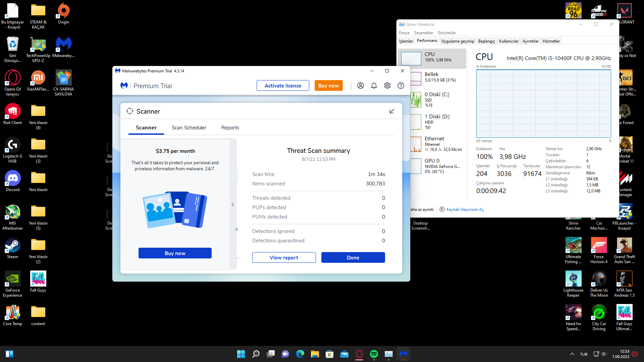
Task: Select Opera GX browser desktop icon
Action: 13,83
